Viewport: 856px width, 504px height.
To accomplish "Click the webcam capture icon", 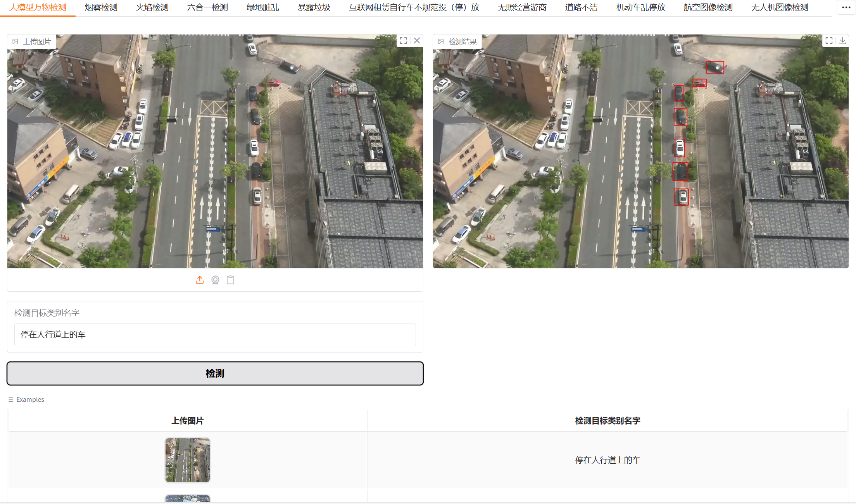I will (215, 280).
